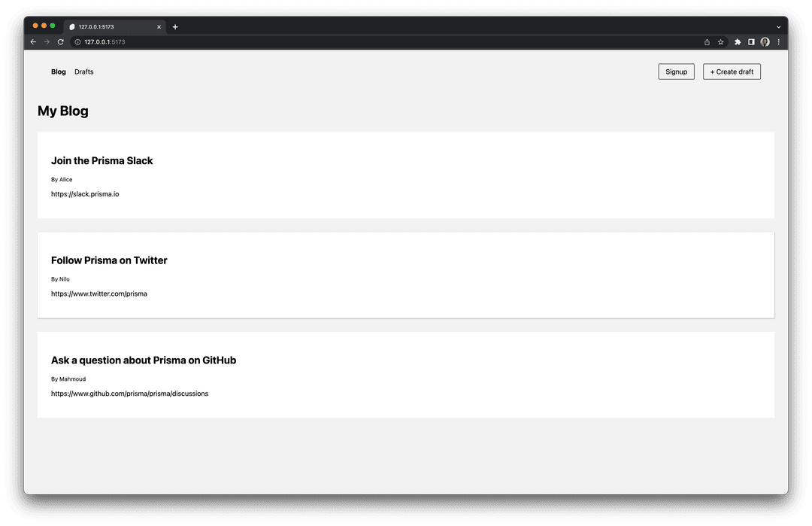This screenshot has width=812, height=526.
Task: Open Chrome's three-dot menu
Action: tap(778, 42)
